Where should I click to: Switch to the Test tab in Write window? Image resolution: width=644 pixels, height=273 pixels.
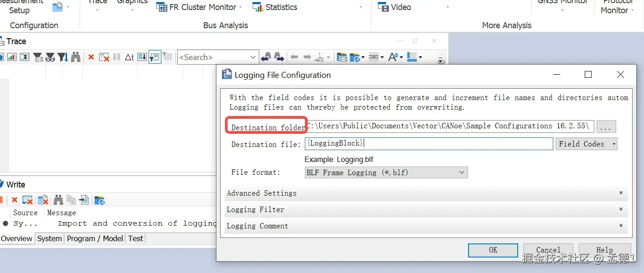click(x=135, y=238)
